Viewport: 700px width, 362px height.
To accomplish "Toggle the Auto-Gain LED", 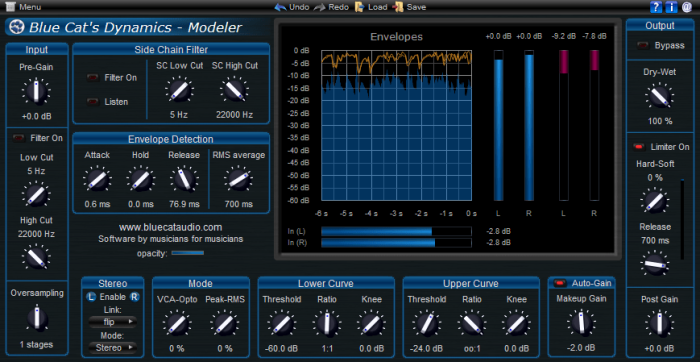I will (560, 283).
